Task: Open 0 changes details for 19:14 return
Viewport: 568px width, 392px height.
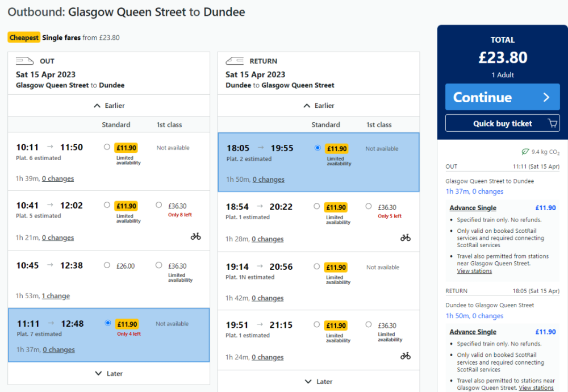Action: 268,298
